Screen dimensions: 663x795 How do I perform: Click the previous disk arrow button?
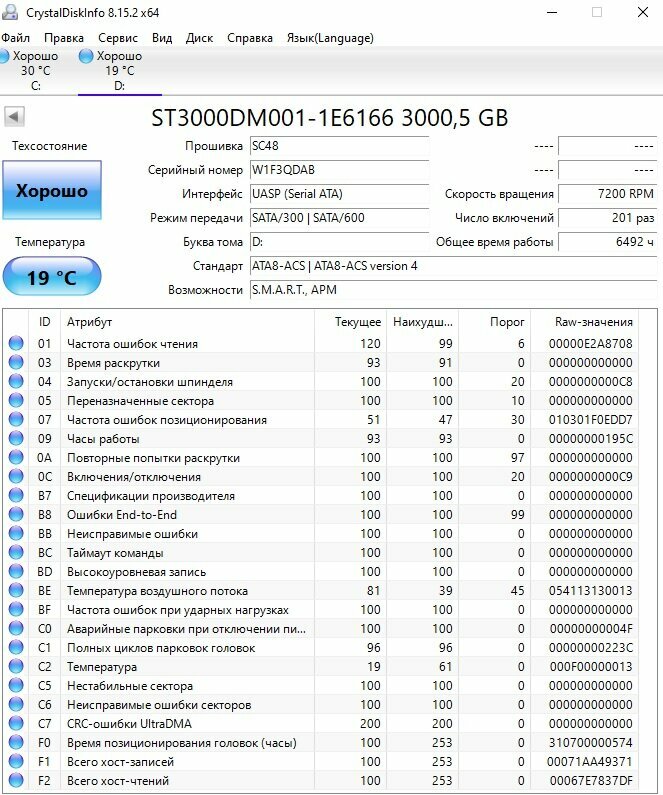pos(14,117)
